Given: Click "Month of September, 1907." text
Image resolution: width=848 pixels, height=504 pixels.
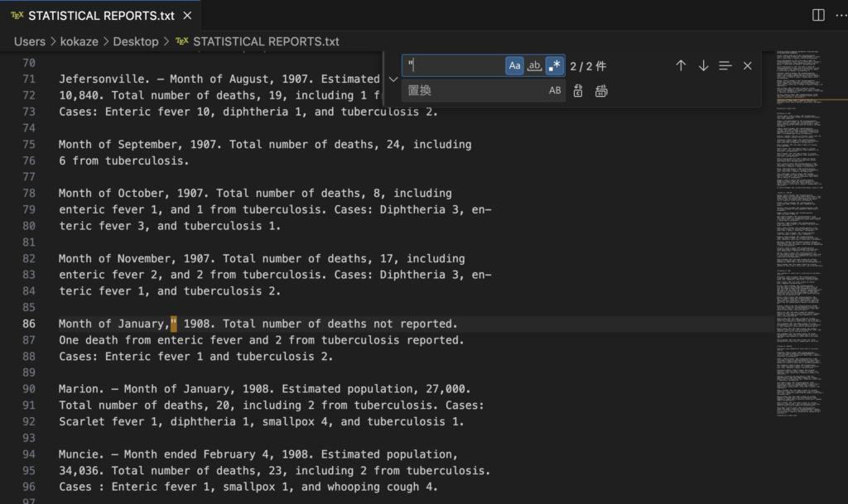Looking at the screenshot, I should (x=141, y=144).
